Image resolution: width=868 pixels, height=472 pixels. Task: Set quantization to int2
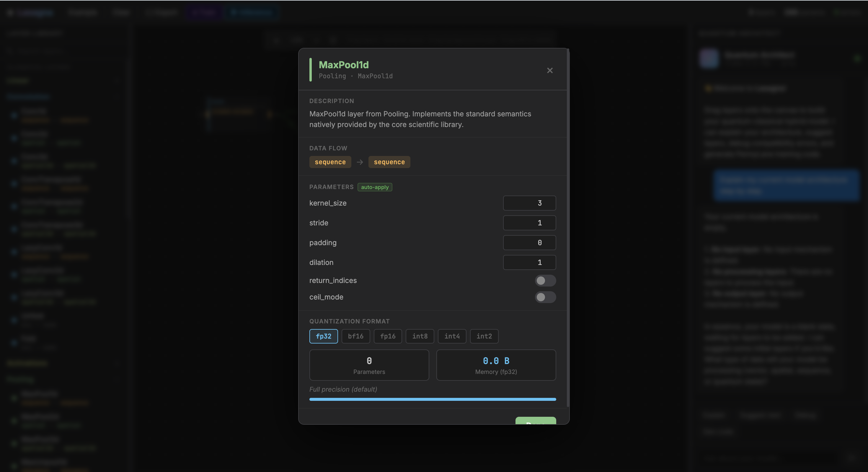(484, 336)
